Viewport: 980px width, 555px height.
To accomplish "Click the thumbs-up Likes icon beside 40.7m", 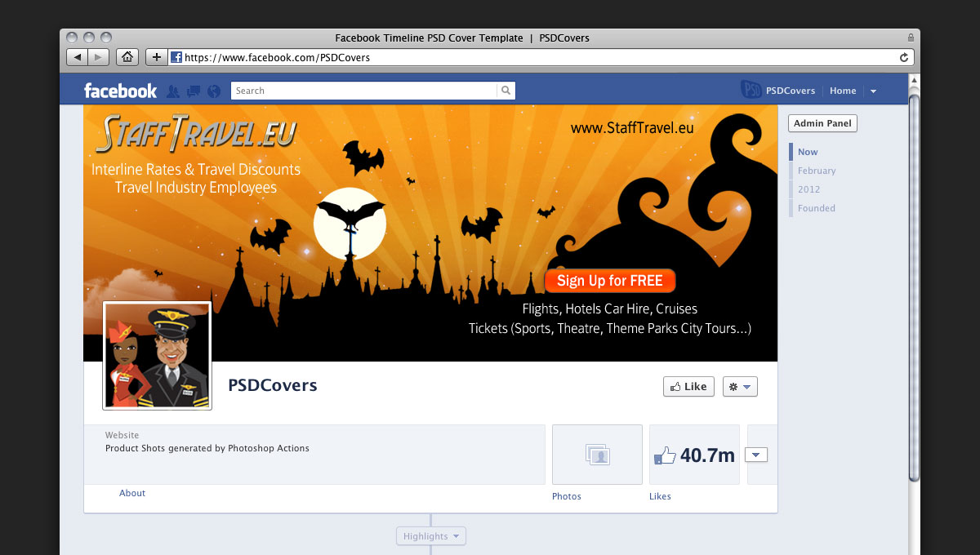I will [665, 455].
